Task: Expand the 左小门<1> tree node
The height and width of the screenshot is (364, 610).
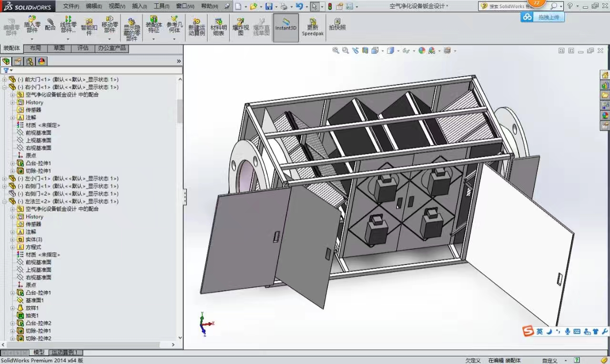Action: 5,179
